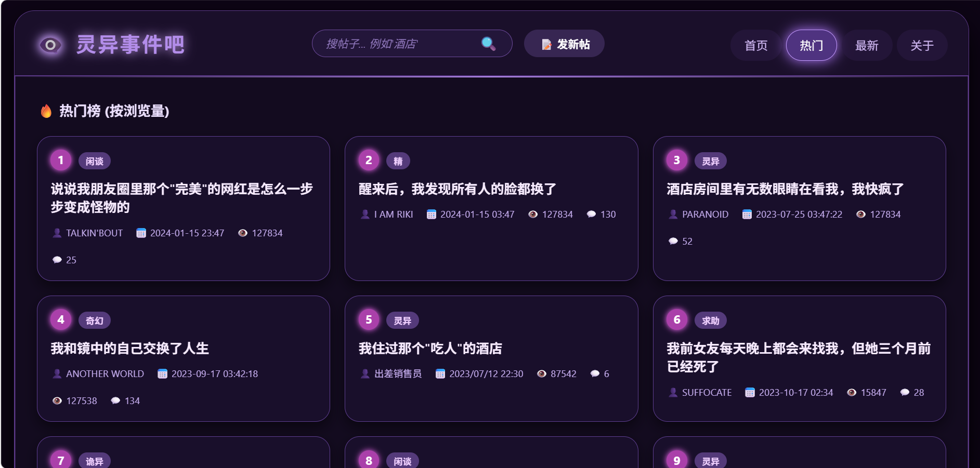Click the view eye icon beside 15847

(x=852, y=393)
